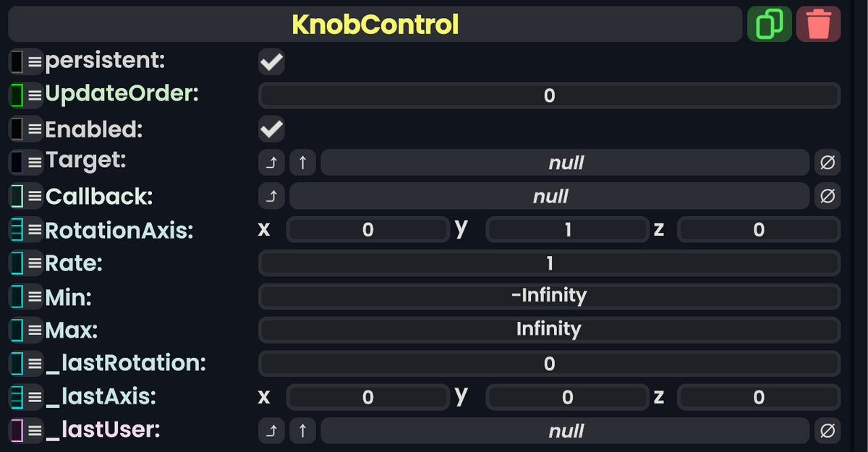Screen dimensions: 868x452
Task: Uncheck the persistent checkbox
Action: (x=271, y=61)
